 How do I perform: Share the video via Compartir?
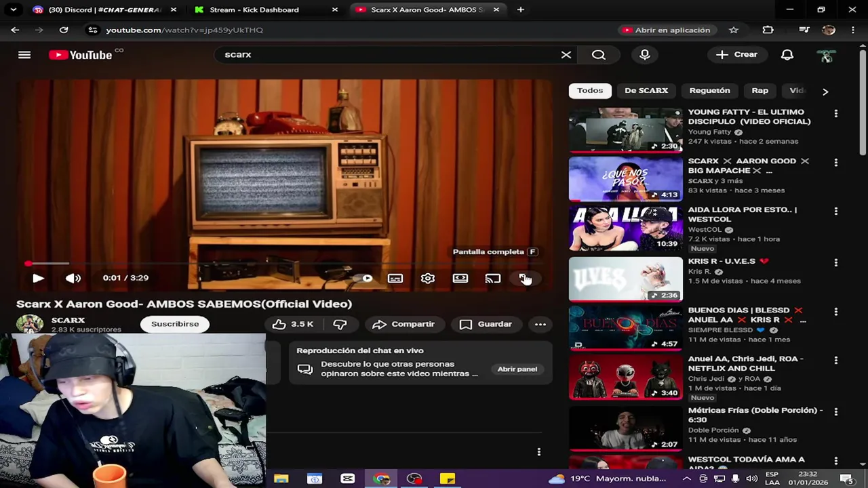point(403,325)
